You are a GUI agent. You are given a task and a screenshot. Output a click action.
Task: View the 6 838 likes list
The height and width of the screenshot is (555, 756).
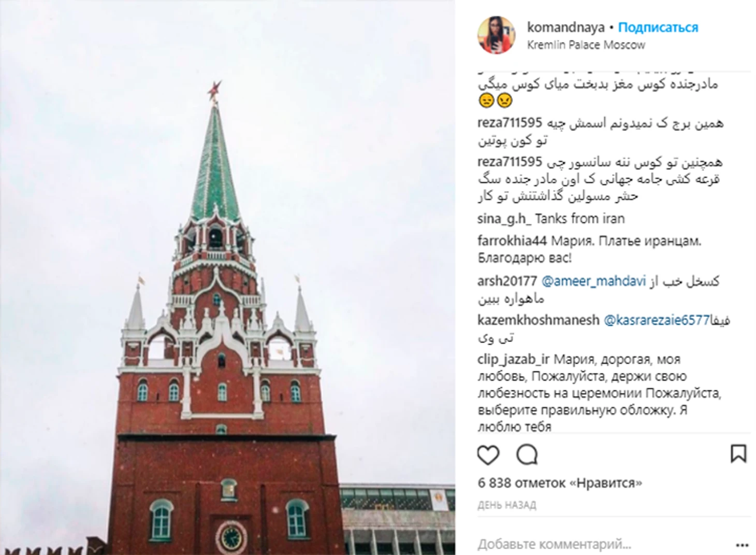560,483
